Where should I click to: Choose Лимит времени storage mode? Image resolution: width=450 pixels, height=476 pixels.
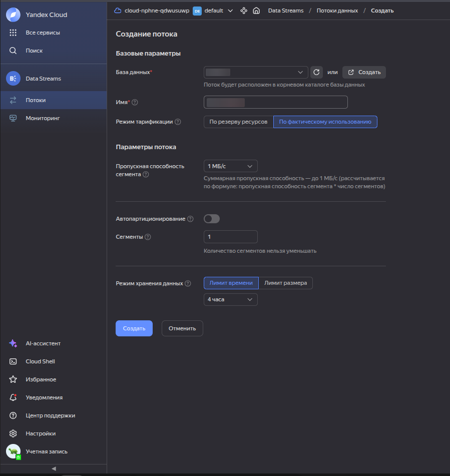(x=231, y=283)
